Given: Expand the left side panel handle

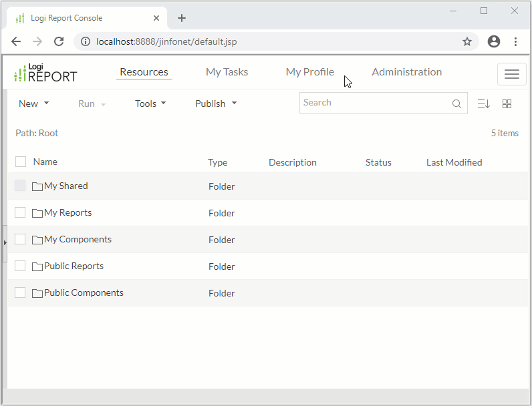Looking at the screenshot, I should pyautogui.click(x=5, y=242).
